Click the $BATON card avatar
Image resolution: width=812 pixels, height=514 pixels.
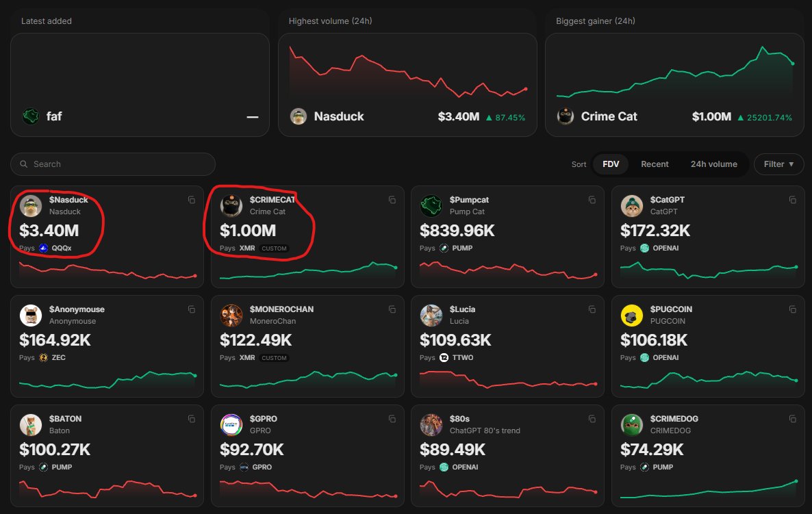pos(31,425)
